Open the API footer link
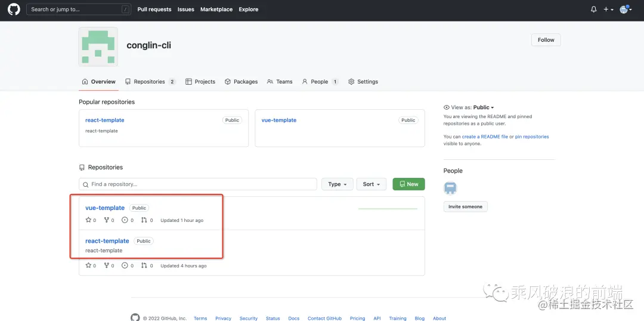The image size is (644, 321). point(377,319)
